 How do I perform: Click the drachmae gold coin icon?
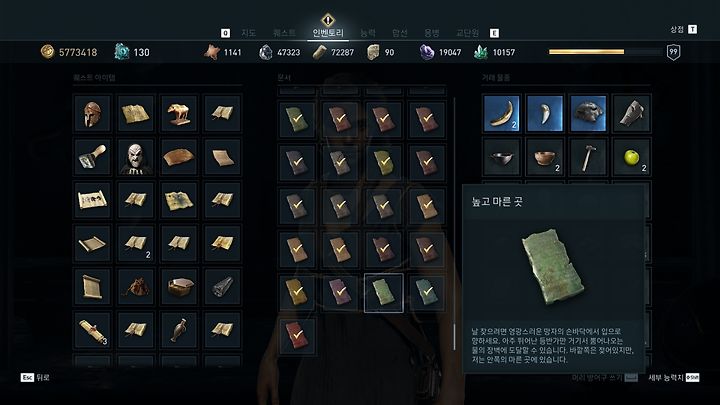48,52
